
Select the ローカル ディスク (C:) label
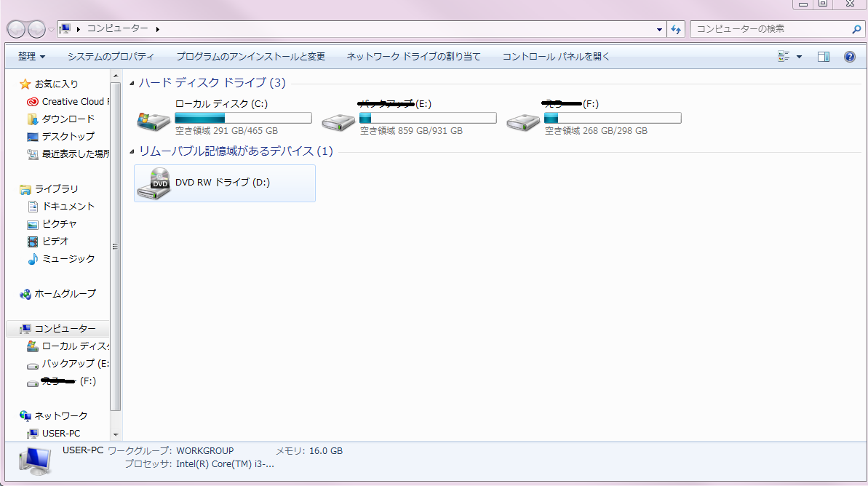click(x=221, y=104)
